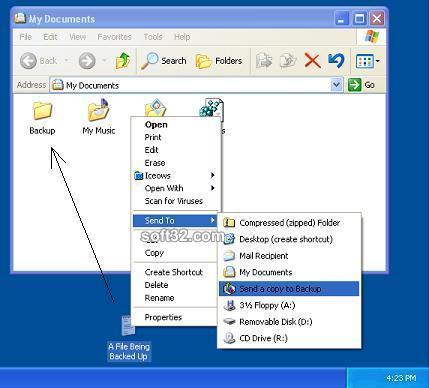This screenshot has width=429, height=388.
Task: Send to 3½ Floppy (A:)
Action: pos(289,305)
